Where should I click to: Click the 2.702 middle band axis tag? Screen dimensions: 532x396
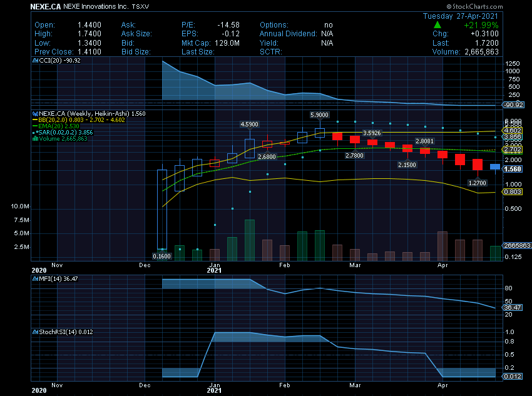tap(513, 150)
